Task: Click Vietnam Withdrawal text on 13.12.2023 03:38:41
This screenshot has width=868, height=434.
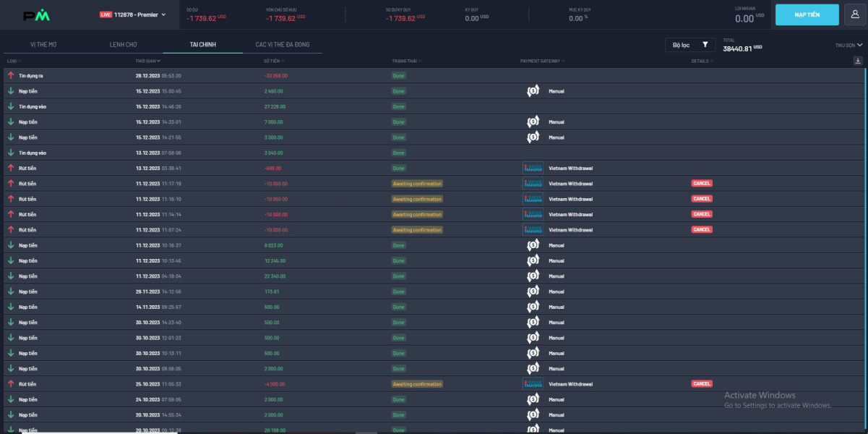Action: [x=570, y=168]
